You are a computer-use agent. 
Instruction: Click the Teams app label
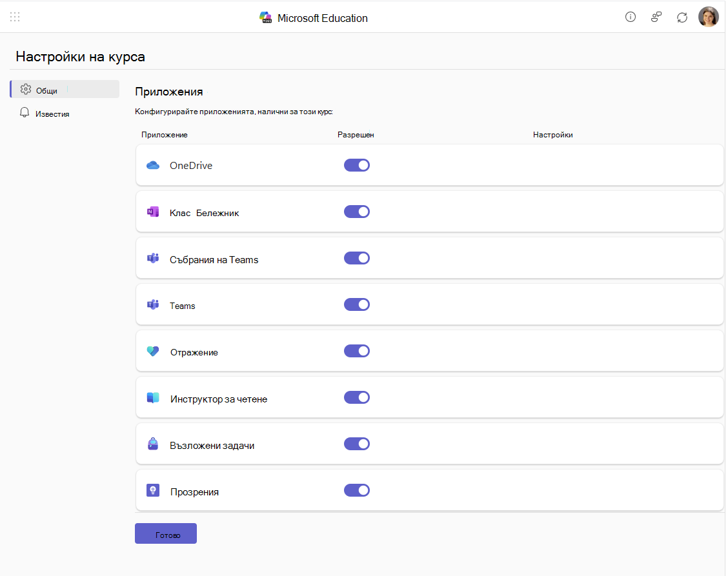click(x=183, y=306)
